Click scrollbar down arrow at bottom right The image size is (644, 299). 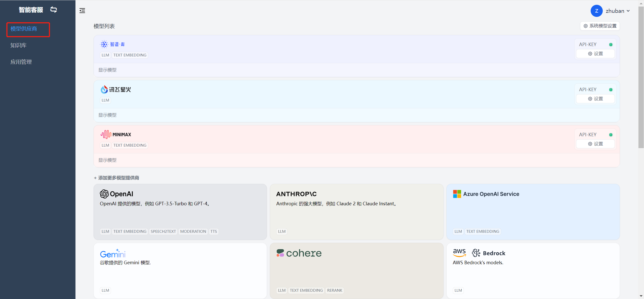[x=641, y=296]
